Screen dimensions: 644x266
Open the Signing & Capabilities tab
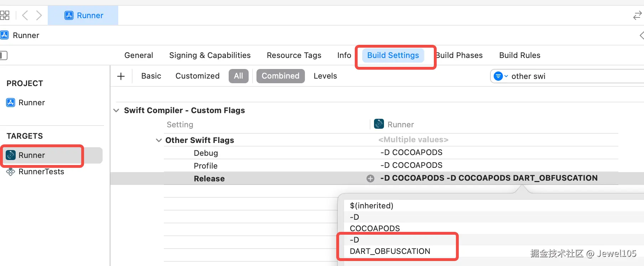(210, 55)
